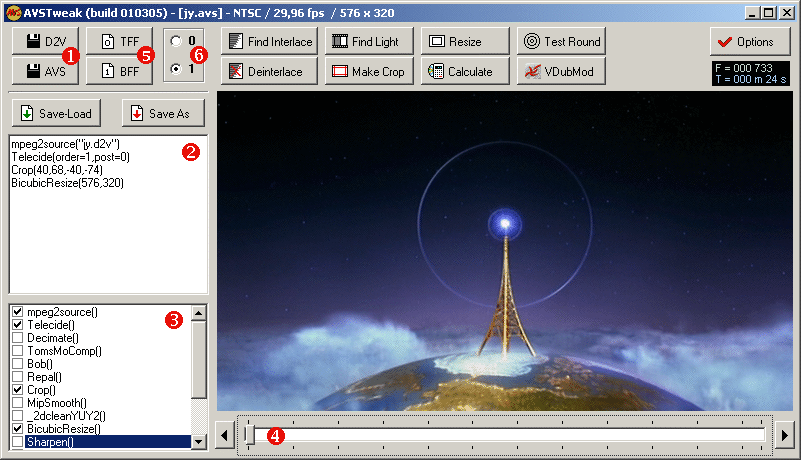Select radio option 0
This screenshot has height=460, width=801.
click(176, 41)
